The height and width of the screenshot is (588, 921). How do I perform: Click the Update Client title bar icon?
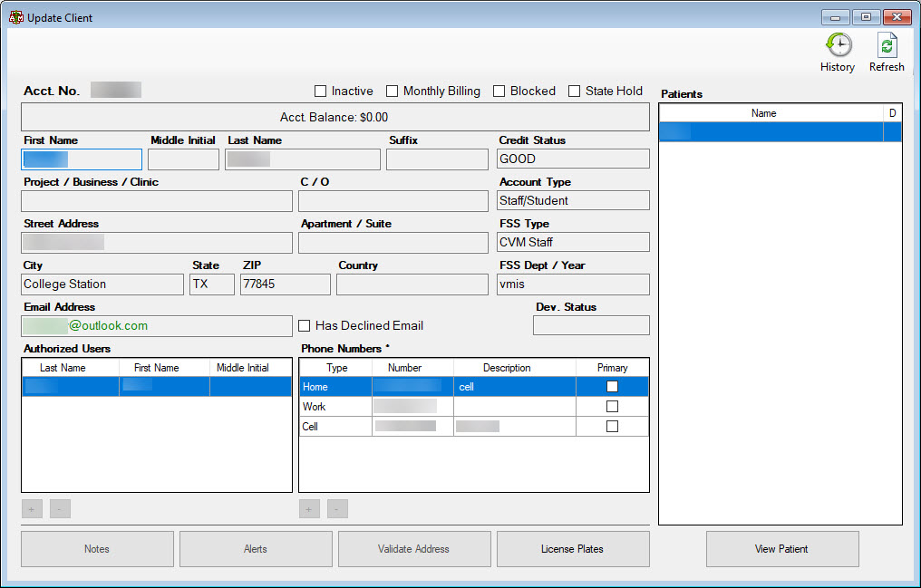15,17
